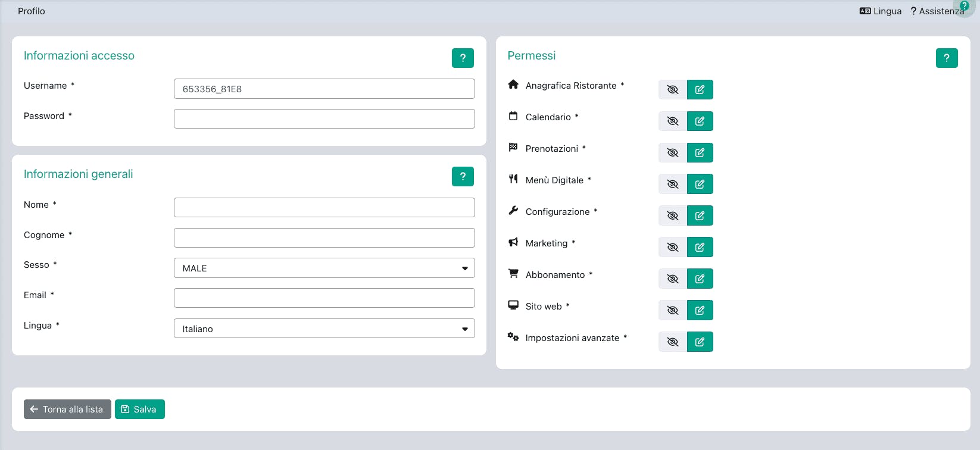
Task: Click the help icon in Permessi panel
Action: click(x=946, y=58)
